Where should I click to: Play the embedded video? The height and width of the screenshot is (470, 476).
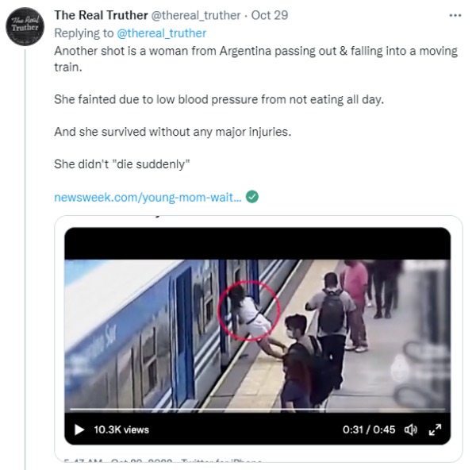click(x=79, y=430)
